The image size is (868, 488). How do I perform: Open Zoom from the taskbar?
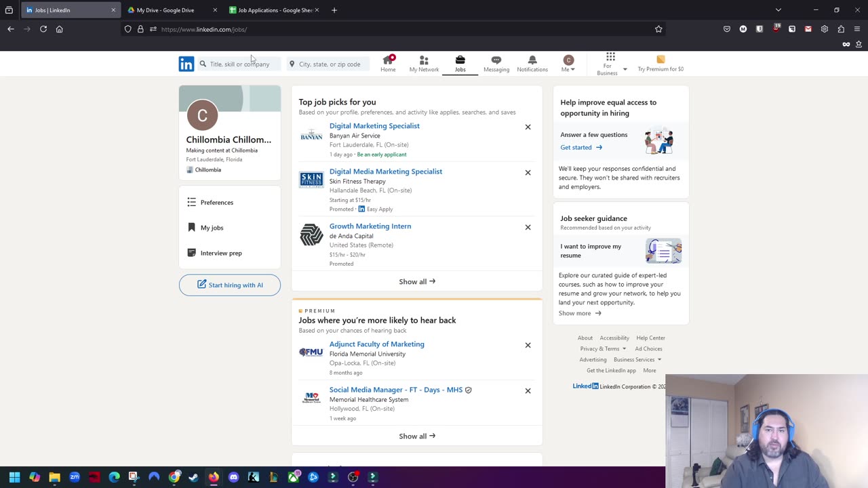click(x=75, y=477)
